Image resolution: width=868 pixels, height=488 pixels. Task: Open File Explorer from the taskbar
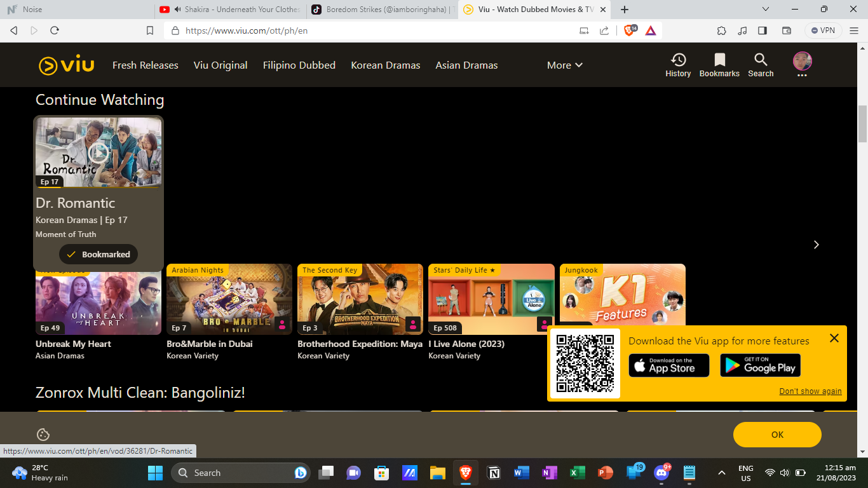point(437,473)
